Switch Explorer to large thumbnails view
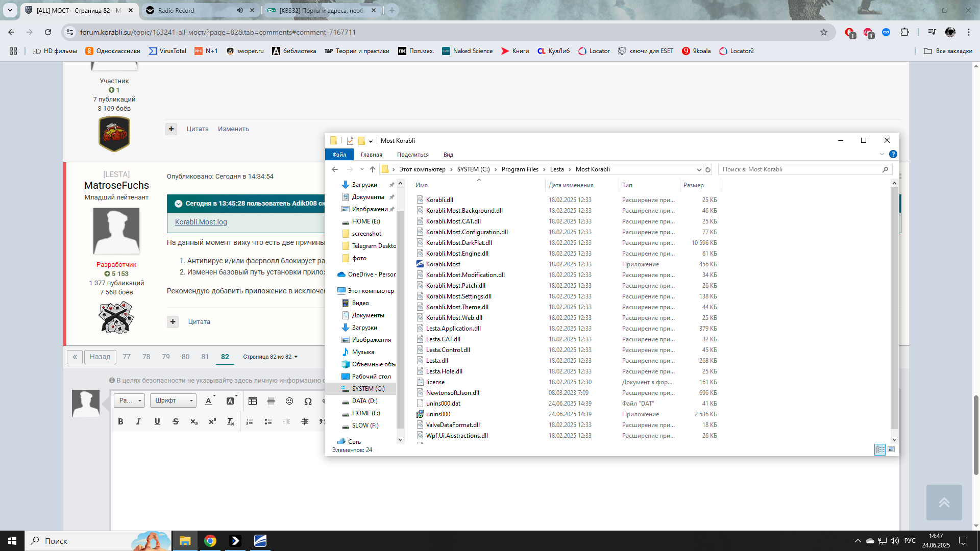The height and width of the screenshot is (551, 980). pos(891,449)
